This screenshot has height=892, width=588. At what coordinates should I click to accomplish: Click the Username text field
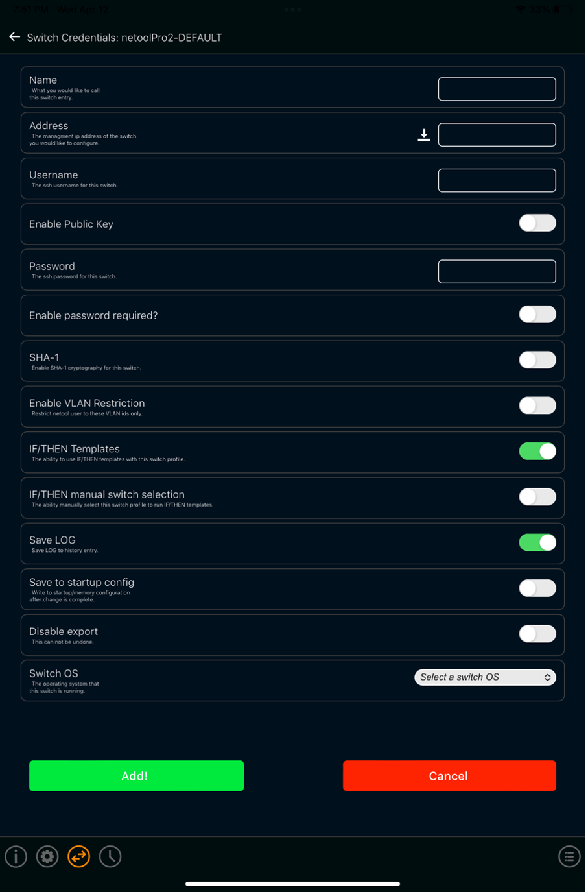pyautogui.click(x=497, y=180)
